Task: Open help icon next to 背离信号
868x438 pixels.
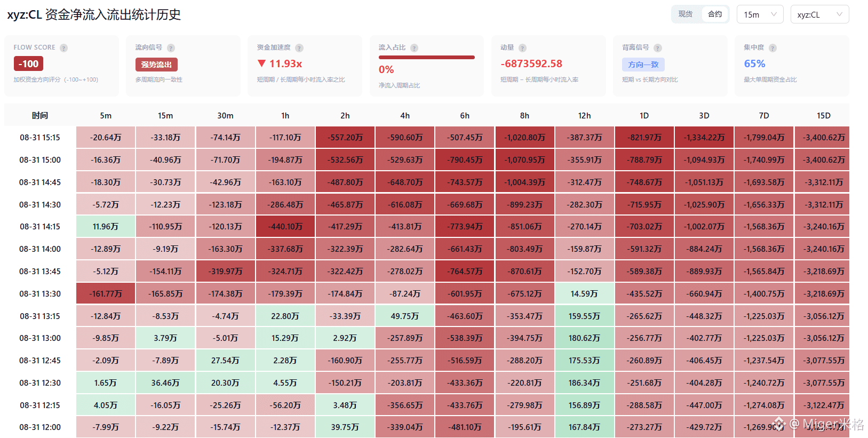Action: [x=658, y=48]
